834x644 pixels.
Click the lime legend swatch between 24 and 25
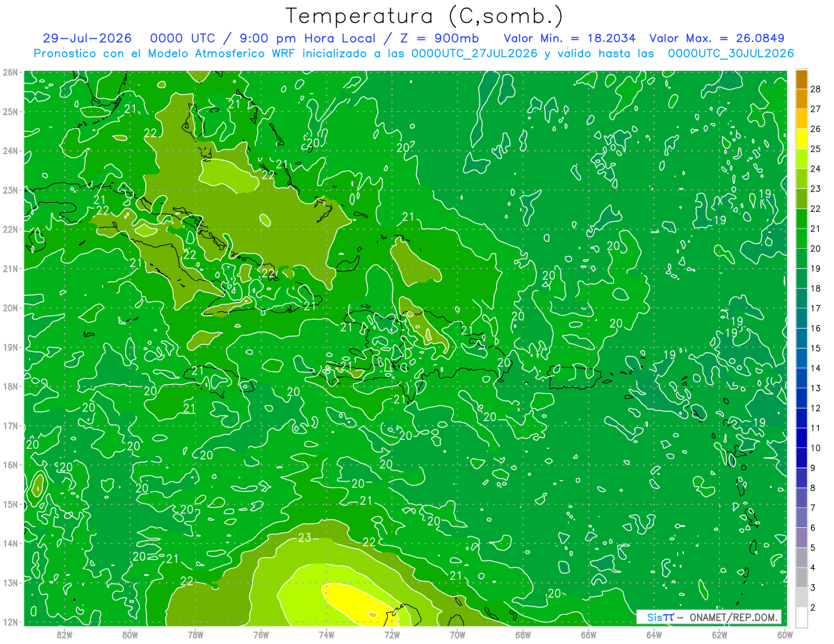801,158
